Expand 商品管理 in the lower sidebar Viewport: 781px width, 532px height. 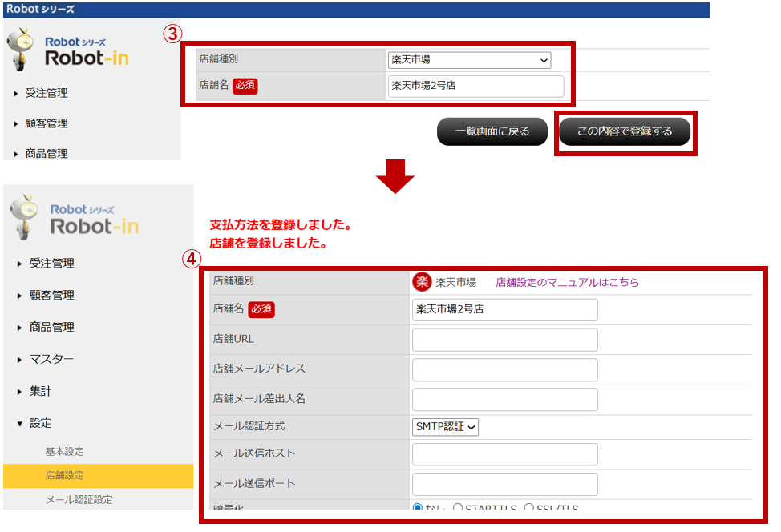point(51,327)
